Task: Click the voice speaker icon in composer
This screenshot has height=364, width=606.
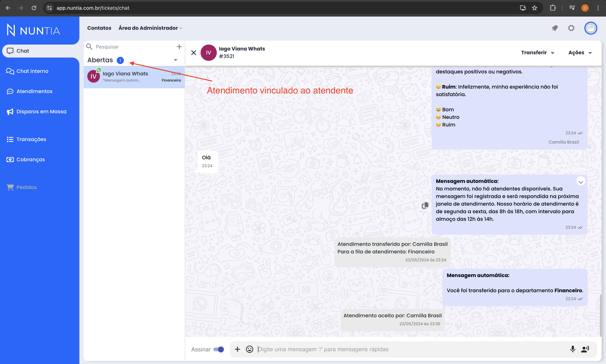Action: pos(585,349)
